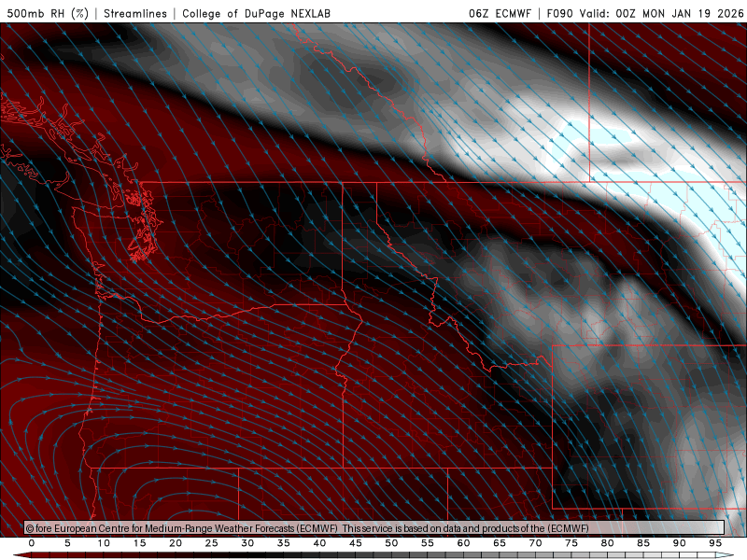Click the "5" colorbar scale label
747x560 pixels.
pos(67,543)
